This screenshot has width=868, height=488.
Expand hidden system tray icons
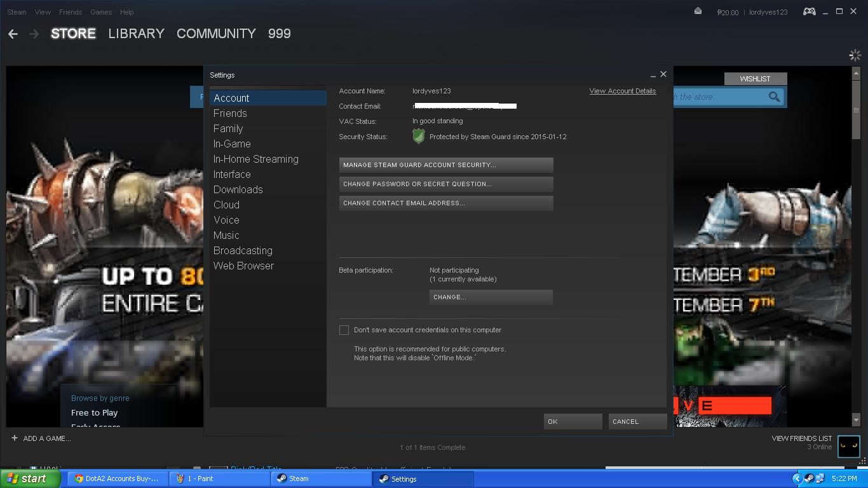797,478
